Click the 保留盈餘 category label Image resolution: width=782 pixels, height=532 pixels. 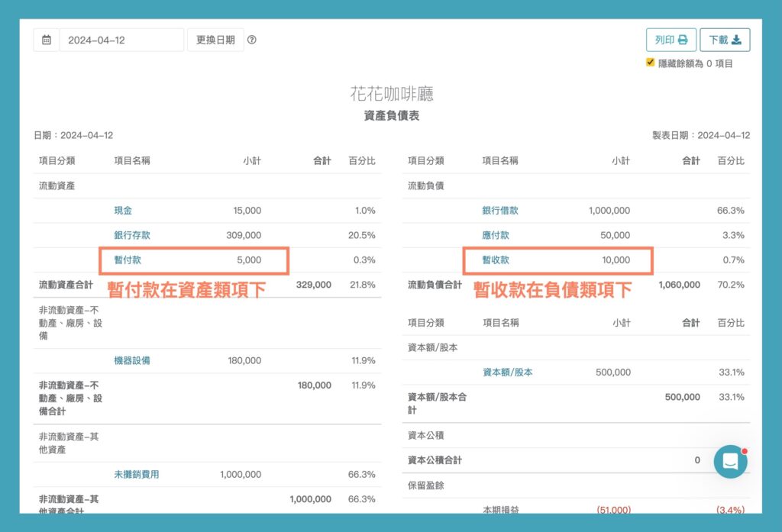(426, 485)
